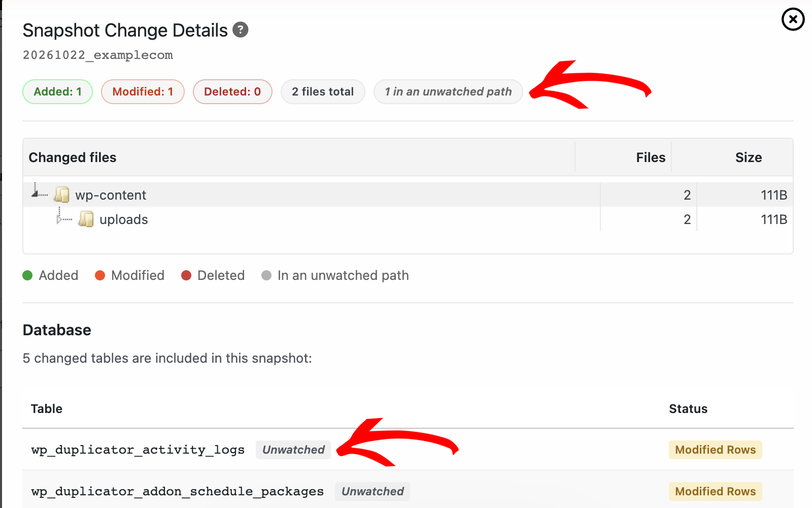812x508 pixels.
Task: Click the '5 changed tables are included' text
Action: click(167, 359)
